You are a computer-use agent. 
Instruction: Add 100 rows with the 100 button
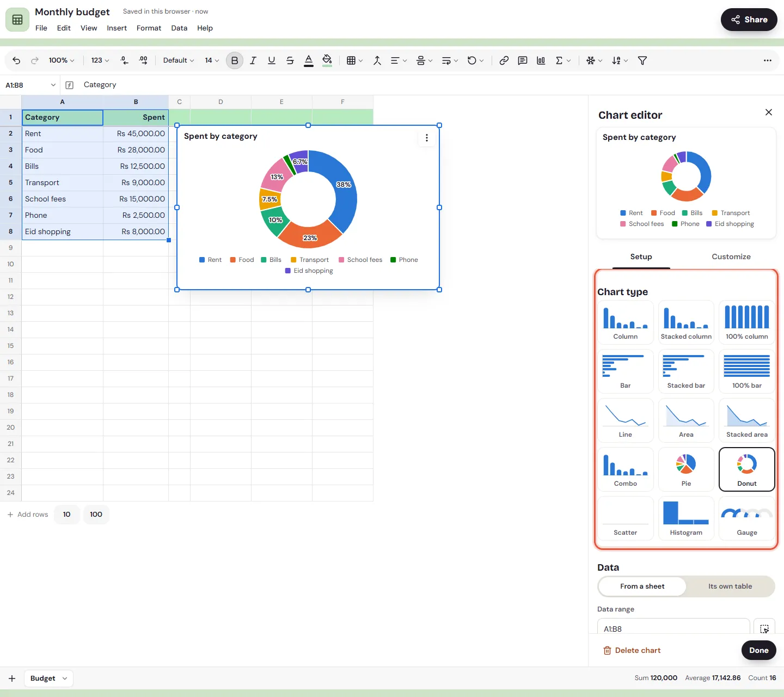click(x=96, y=515)
